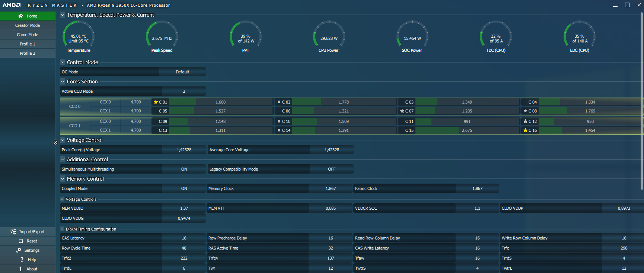Click the Reset icon in sidebar
Image resolution: width=644 pixels, height=273 pixels.
point(21,241)
